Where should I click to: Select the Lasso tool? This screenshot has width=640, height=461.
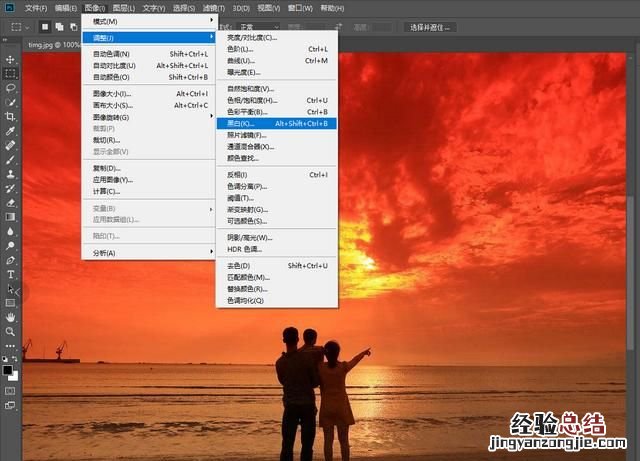pyautogui.click(x=11, y=88)
